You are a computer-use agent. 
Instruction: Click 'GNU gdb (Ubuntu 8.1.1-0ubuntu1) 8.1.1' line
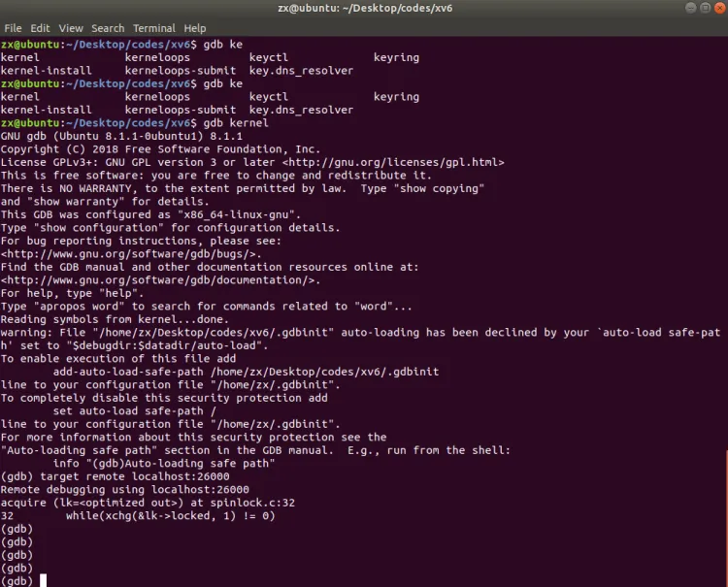[121, 136]
